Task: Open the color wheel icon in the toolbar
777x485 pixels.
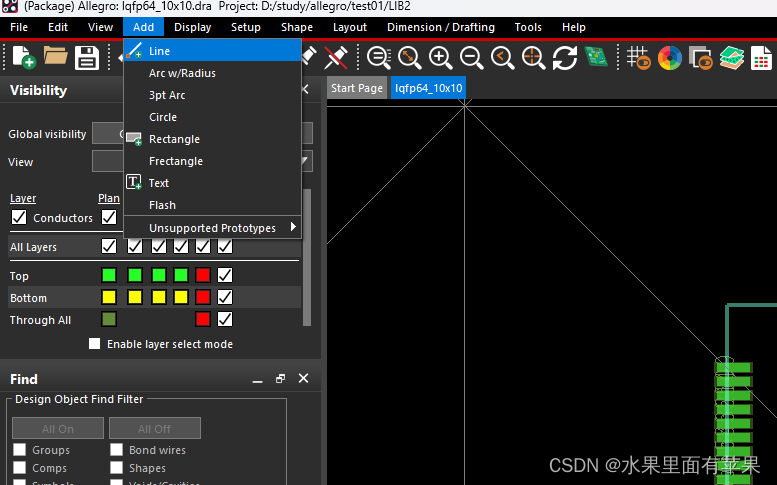Action: (669, 58)
